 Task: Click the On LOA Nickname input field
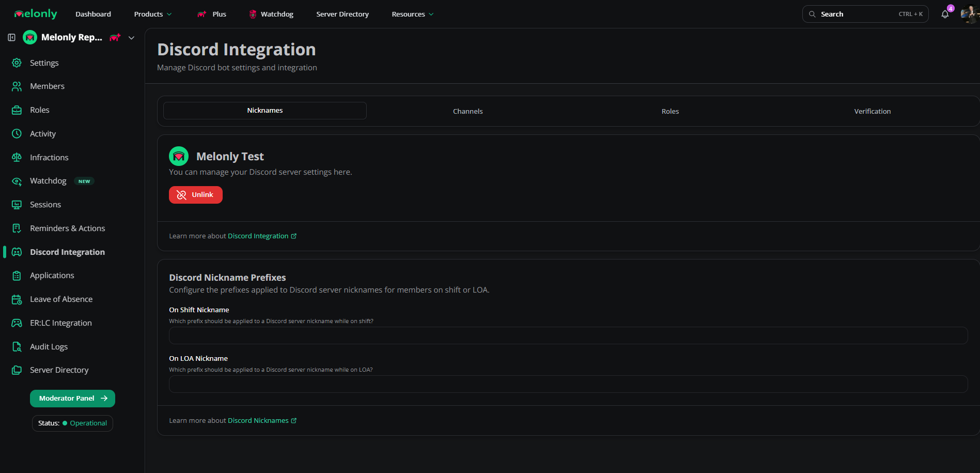pos(568,384)
